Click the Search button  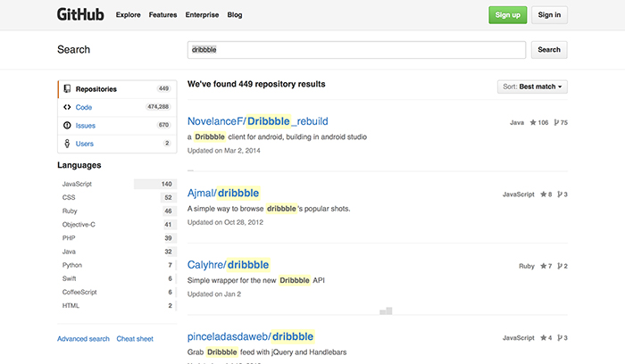pos(549,50)
